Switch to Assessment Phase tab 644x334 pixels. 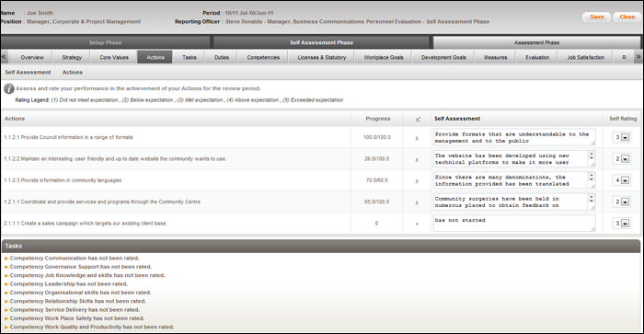coord(536,42)
